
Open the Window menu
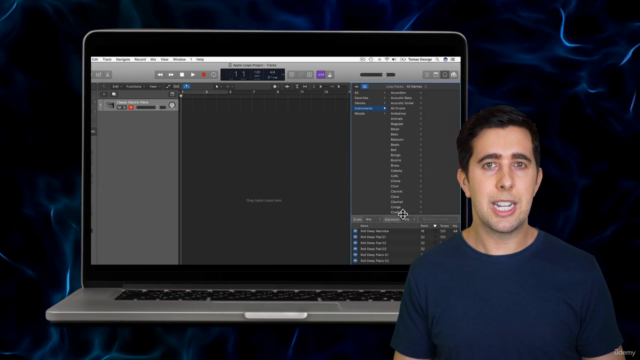click(179, 60)
